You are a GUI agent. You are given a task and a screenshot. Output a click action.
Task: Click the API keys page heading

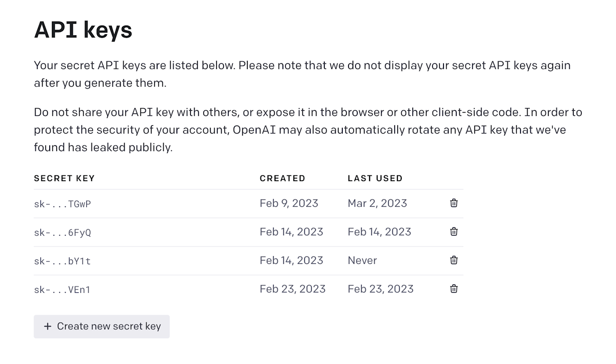click(83, 30)
